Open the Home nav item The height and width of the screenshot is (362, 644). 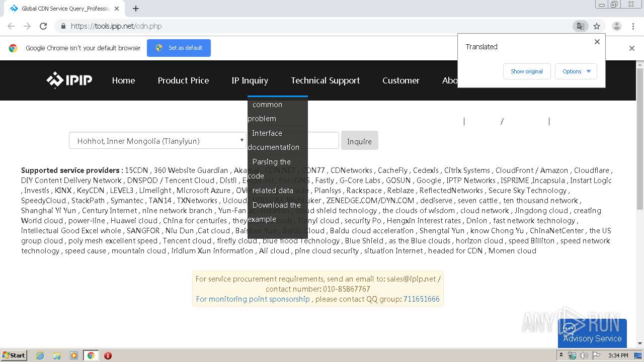click(x=123, y=80)
